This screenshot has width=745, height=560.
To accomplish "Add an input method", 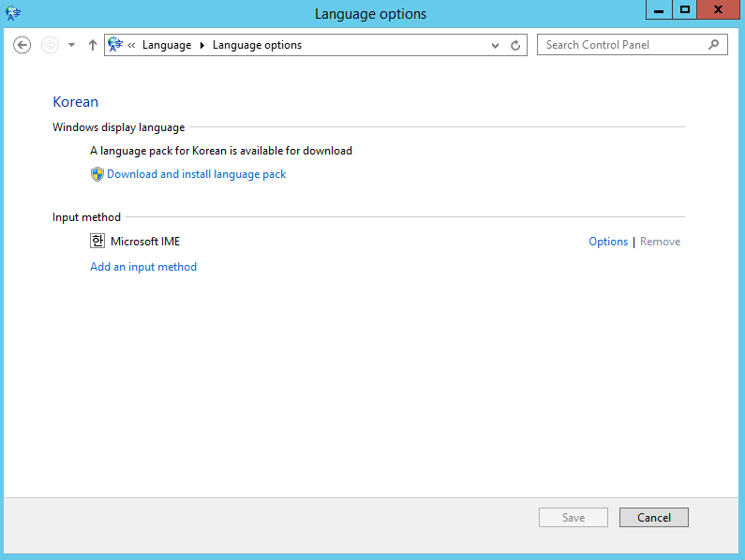I will pyautogui.click(x=143, y=267).
